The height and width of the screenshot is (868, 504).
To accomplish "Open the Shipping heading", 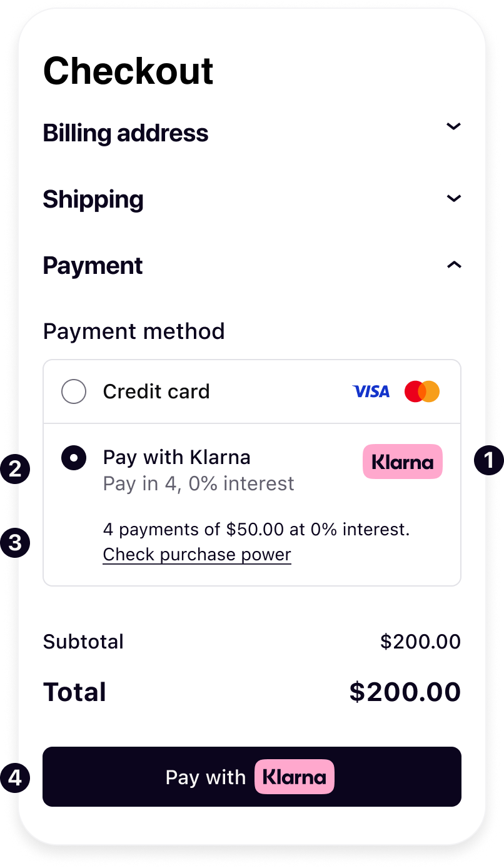I will pos(93,199).
